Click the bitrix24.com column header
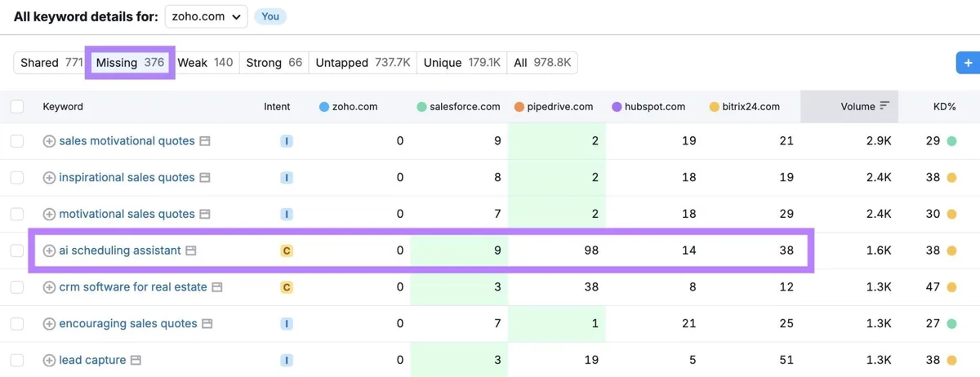This screenshot has width=980, height=377. 744,106
